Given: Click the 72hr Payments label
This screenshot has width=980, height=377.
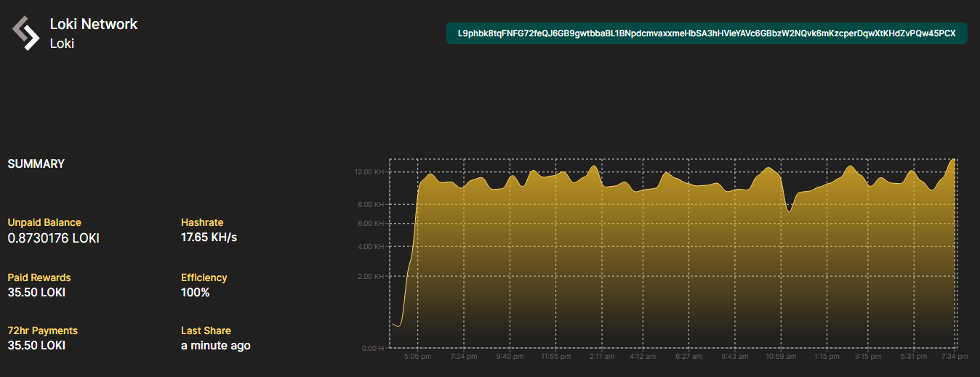Looking at the screenshot, I should point(43,331).
